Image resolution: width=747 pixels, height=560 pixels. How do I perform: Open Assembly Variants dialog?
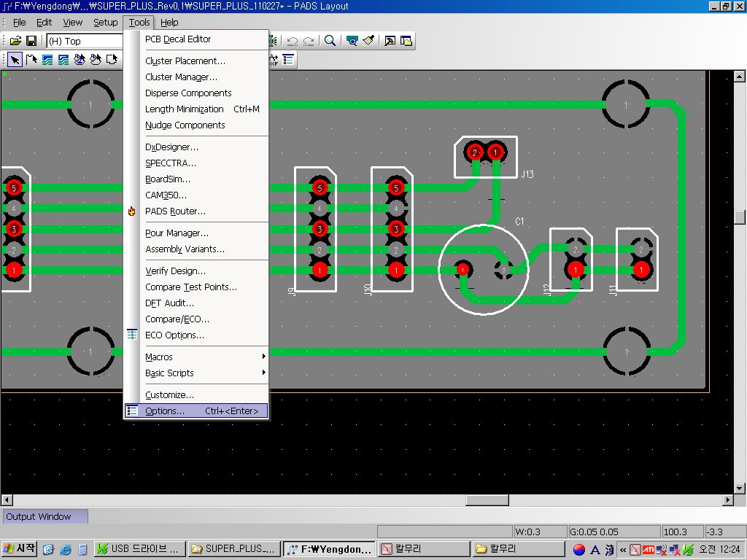(197, 249)
